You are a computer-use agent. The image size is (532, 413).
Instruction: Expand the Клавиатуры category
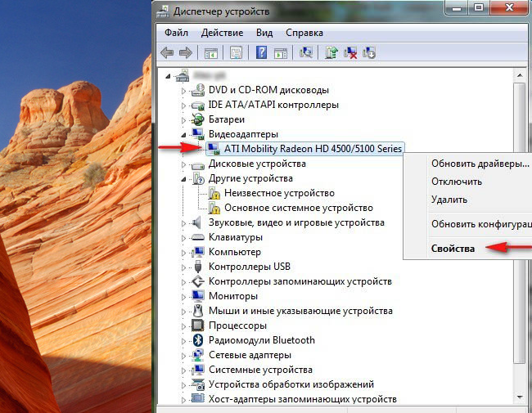point(184,237)
